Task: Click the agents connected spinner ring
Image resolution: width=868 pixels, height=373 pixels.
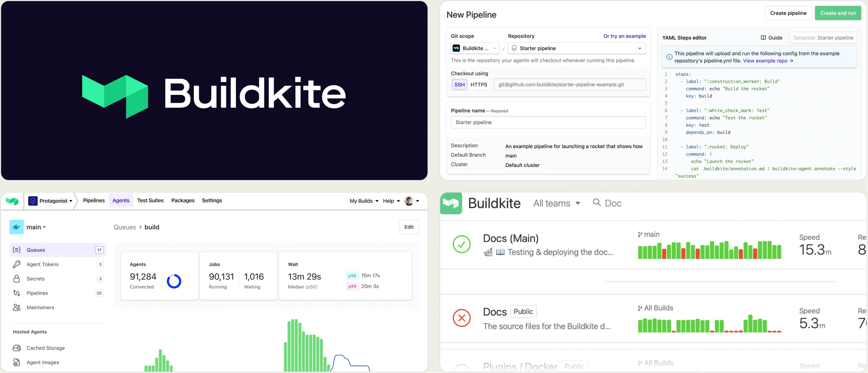Action: 174,281
